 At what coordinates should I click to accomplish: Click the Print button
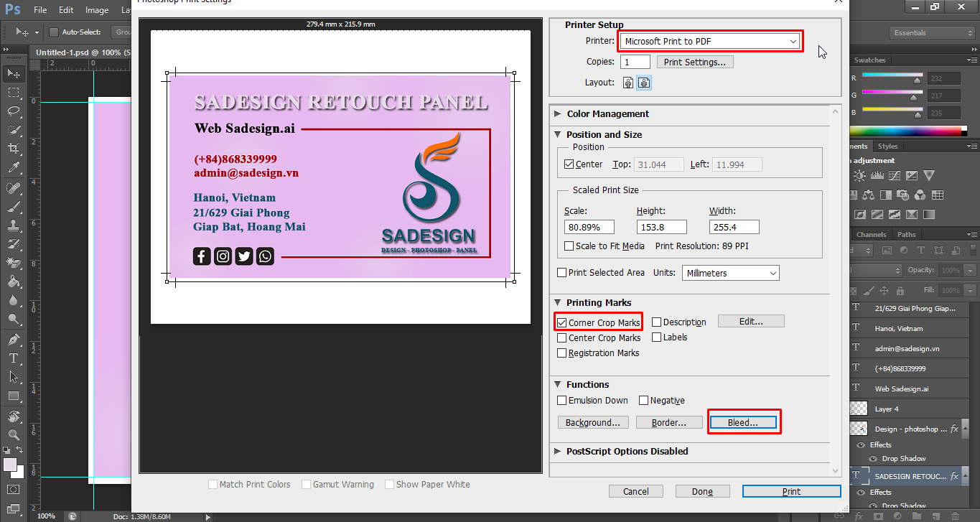[x=791, y=492]
